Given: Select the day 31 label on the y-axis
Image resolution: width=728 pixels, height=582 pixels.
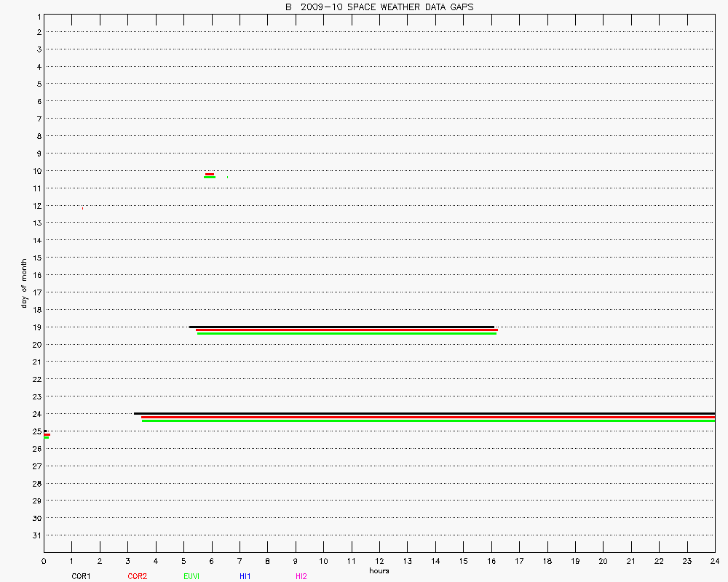Looking at the screenshot, I should point(36,535).
